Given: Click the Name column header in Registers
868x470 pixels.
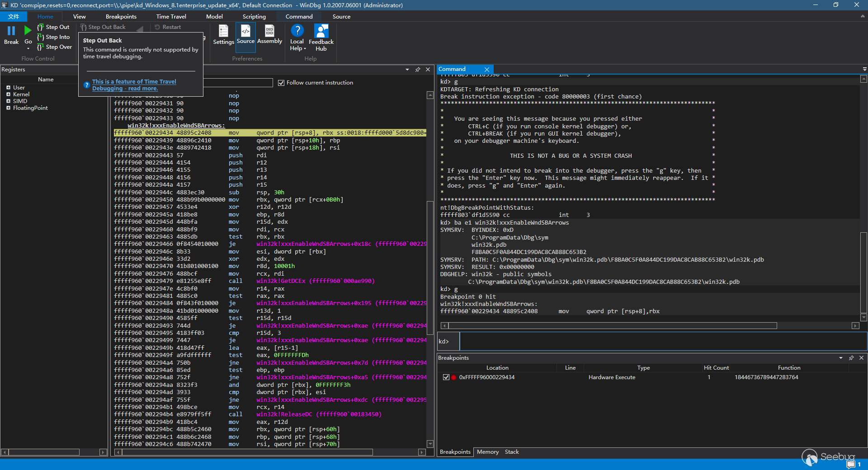Looking at the screenshot, I should (46, 80).
